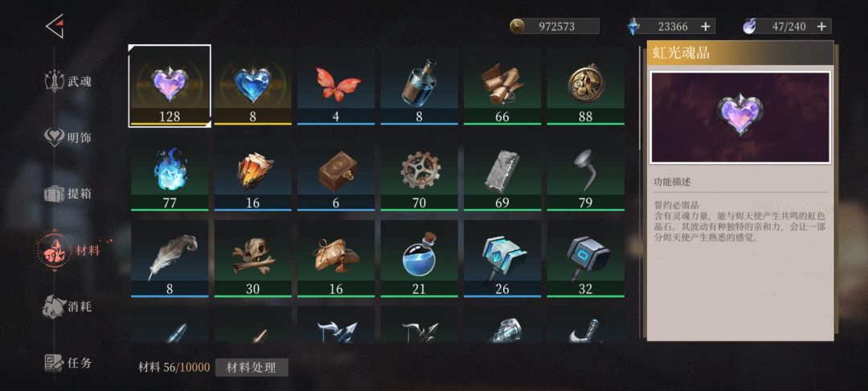The image size is (868, 391).
Task: Select the blue heart crystal item
Action: [253, 86]
